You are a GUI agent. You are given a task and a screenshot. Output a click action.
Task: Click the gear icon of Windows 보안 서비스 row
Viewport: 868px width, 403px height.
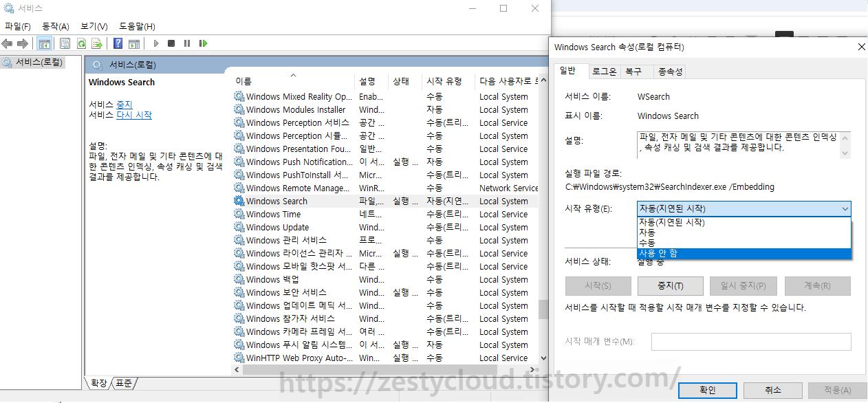239,292
